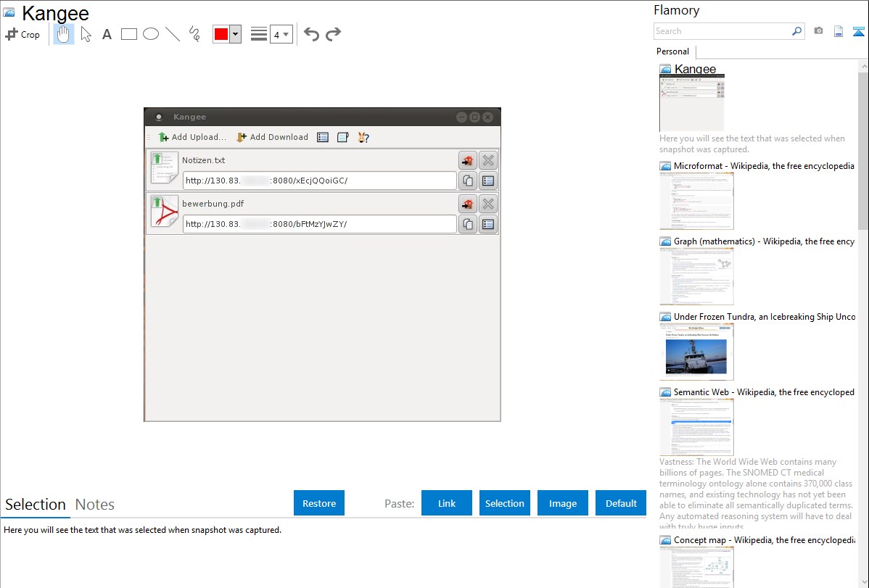Pick the rectangle shape tool
Image resolution: width=869 pixels, height=588 pixels.
[128, 34]
